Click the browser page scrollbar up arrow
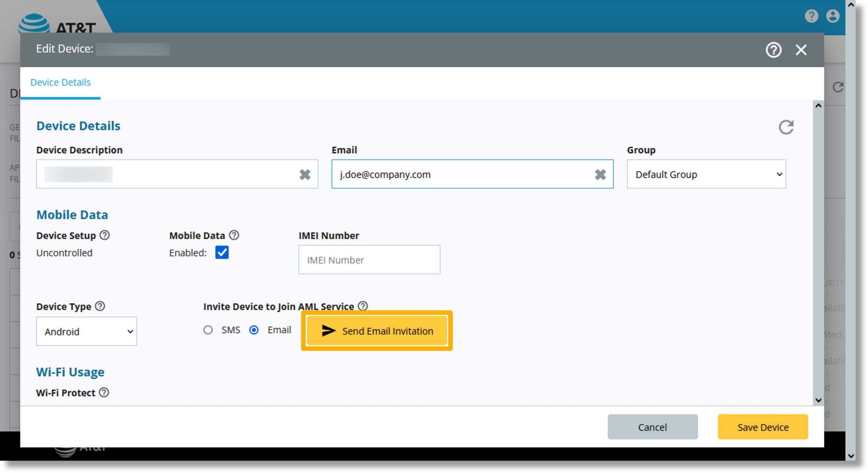The image size is (868, 473). click(851, 5)
